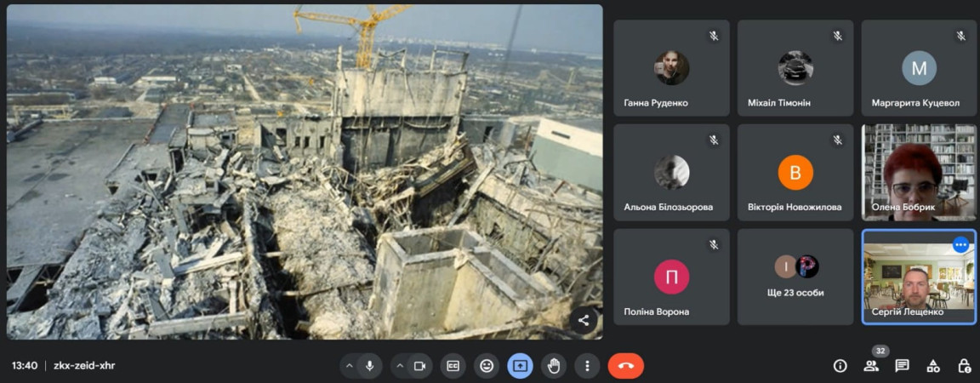Turn on closed captions
This screenshot has width=980, height=383.
tap(453, 366)
